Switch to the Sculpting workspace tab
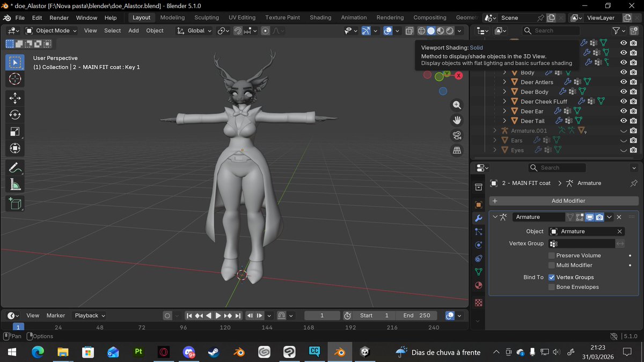The image size is (644, 362). point(207,18)
